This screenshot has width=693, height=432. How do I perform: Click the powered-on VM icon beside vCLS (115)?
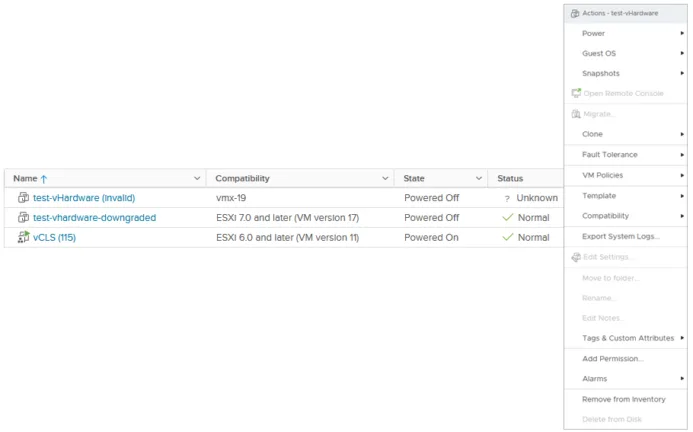click(23, 237)
